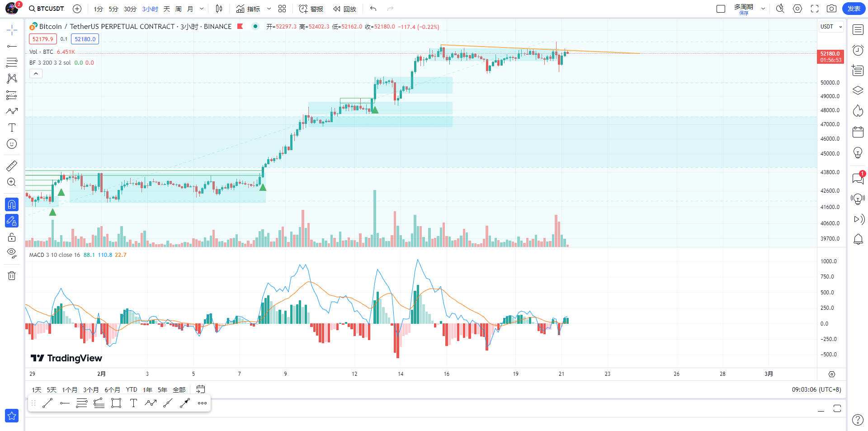Click the sell price 52179.9 button
The height and width of the screenshot is (431, 868).
click(42, 39)
